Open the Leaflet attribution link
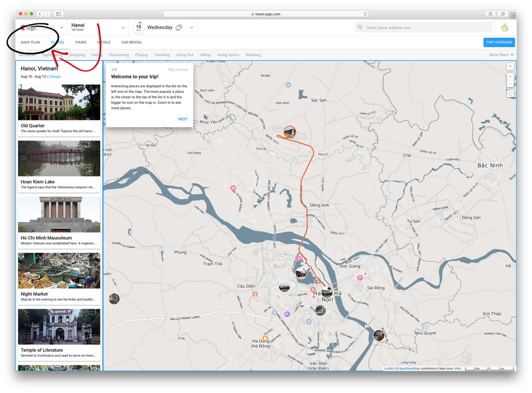 [389, 368]
